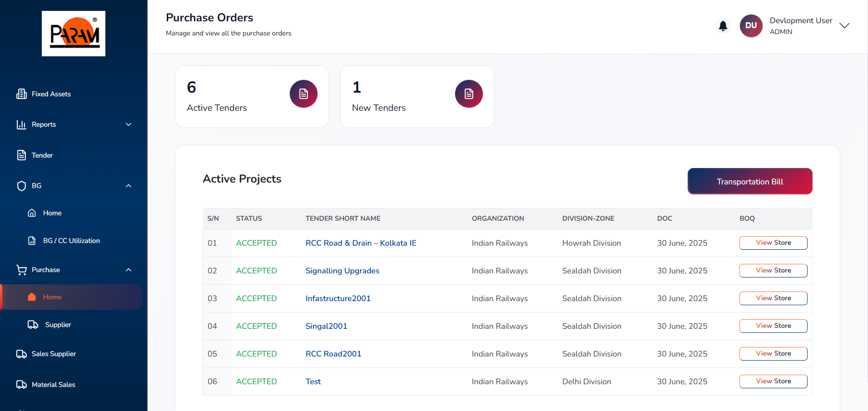This screenshot has width=868, height=411.
Task: Click the PARAM logo
Action: click(74, 34)
